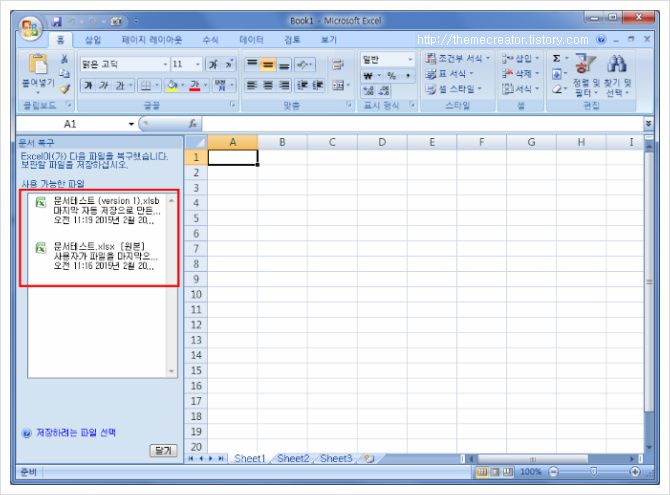Click zoom in plus button
Viewport: 670px width, 495px height.
pyautogui.click(x=635, y=472)
